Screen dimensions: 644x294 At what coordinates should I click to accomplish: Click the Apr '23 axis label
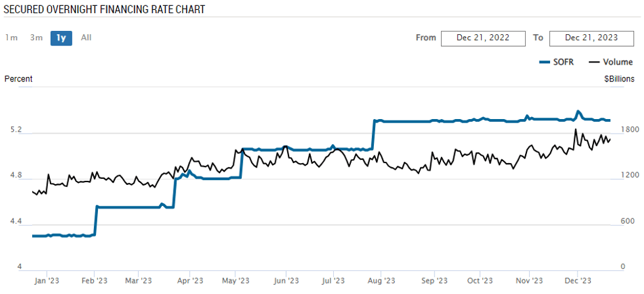pyautogui.click(x=189, y=280)
